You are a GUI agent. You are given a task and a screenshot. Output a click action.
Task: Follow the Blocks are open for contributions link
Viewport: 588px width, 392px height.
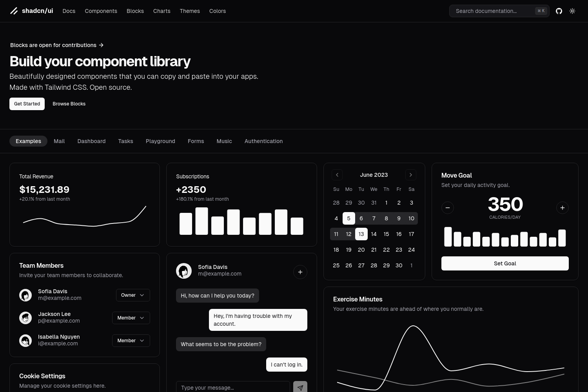(x=57, y=45)
